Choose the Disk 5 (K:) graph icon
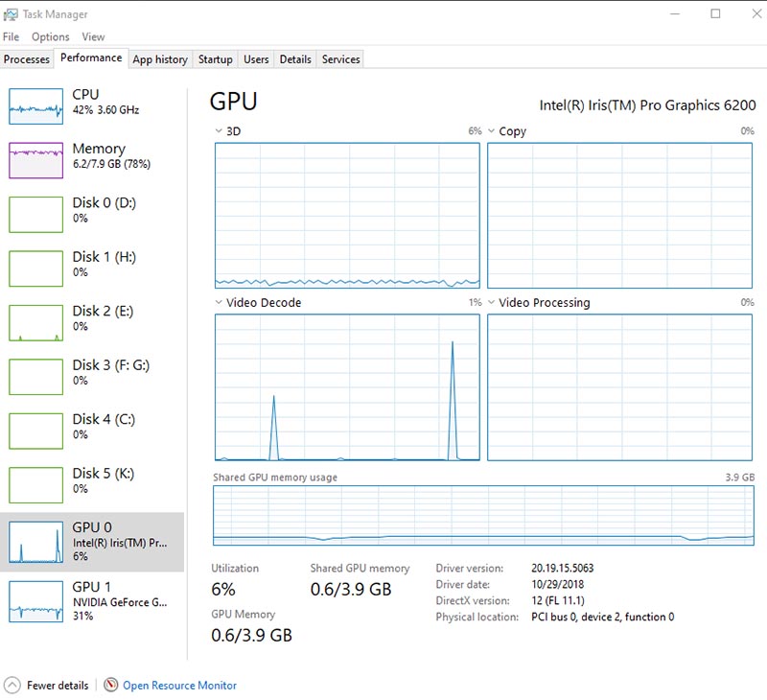The width and height of the screenshot is (767, 700). tap(36, 485)
